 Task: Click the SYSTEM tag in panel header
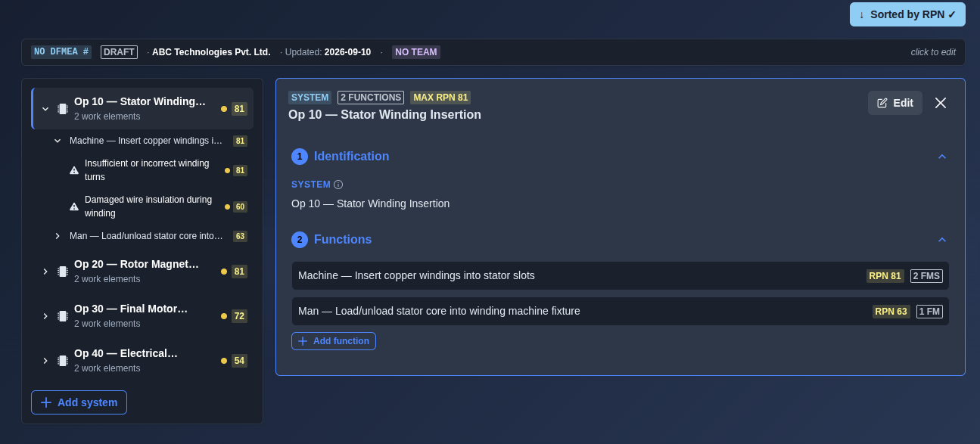(x=310, y=98)
